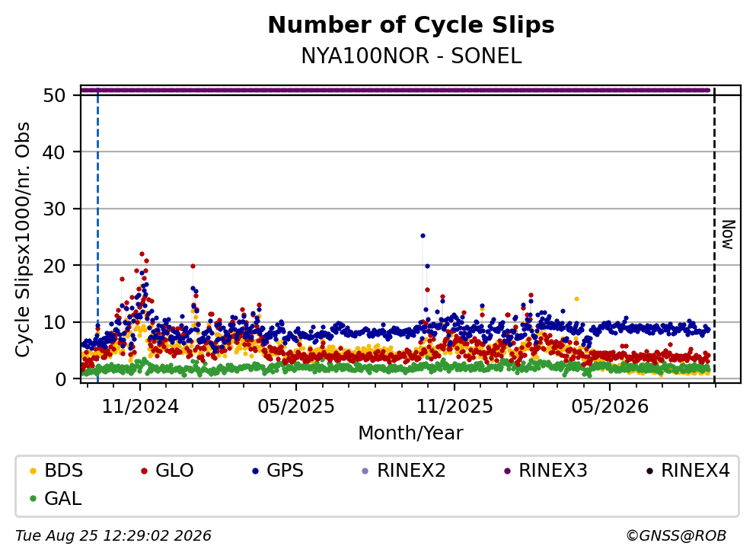
Task: Select the GAL legend label
Action: point(63,499)
